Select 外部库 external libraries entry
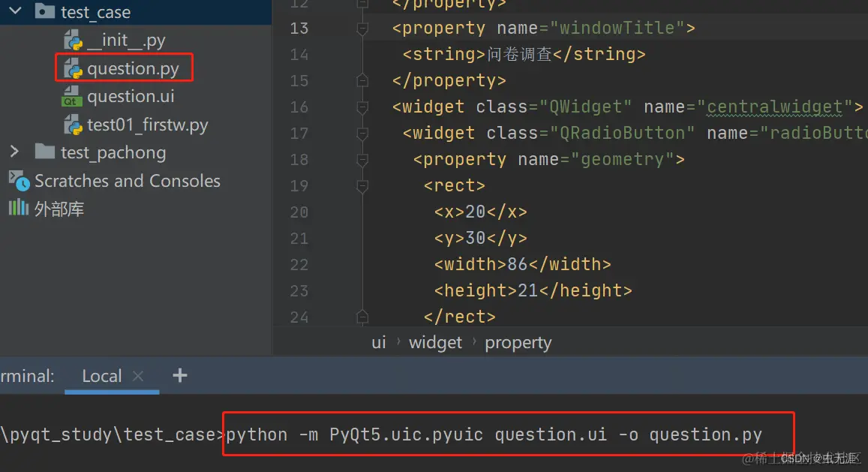868x472 pixels. (x=59, y=209)
